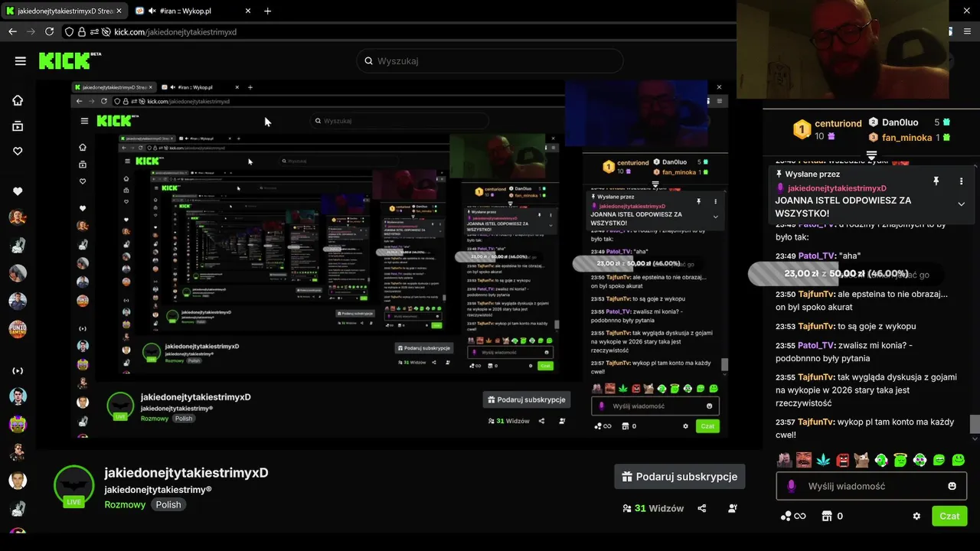Open Dan0luo in the leaderboard
Viewport: 980px width, 551px height.
[x=900, y=122]
